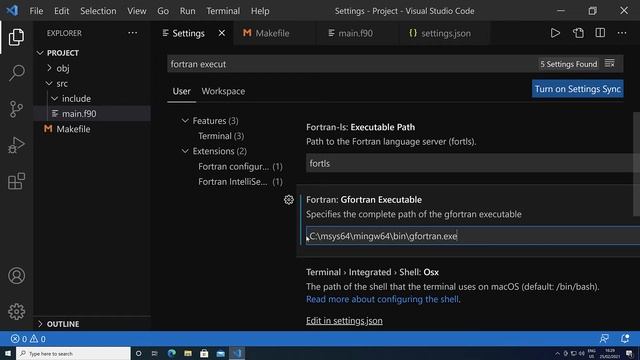Open the Run and Debug view

pos(16,145)
